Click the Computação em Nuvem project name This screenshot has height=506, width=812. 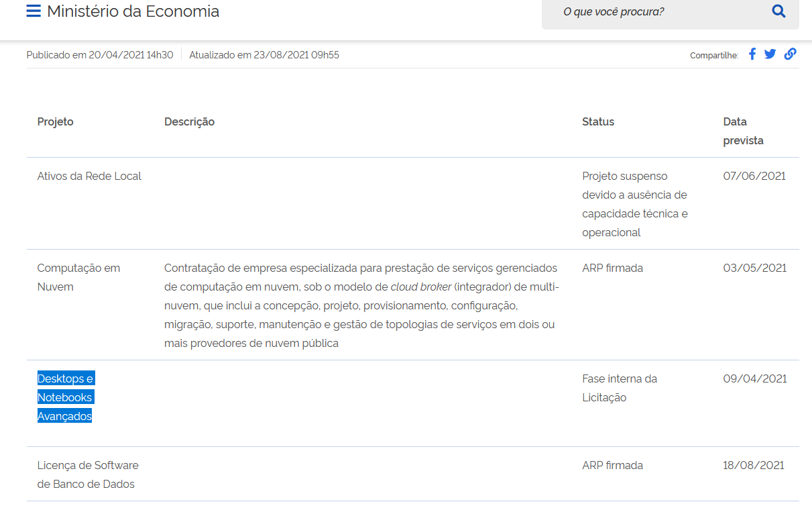point(78,277)
